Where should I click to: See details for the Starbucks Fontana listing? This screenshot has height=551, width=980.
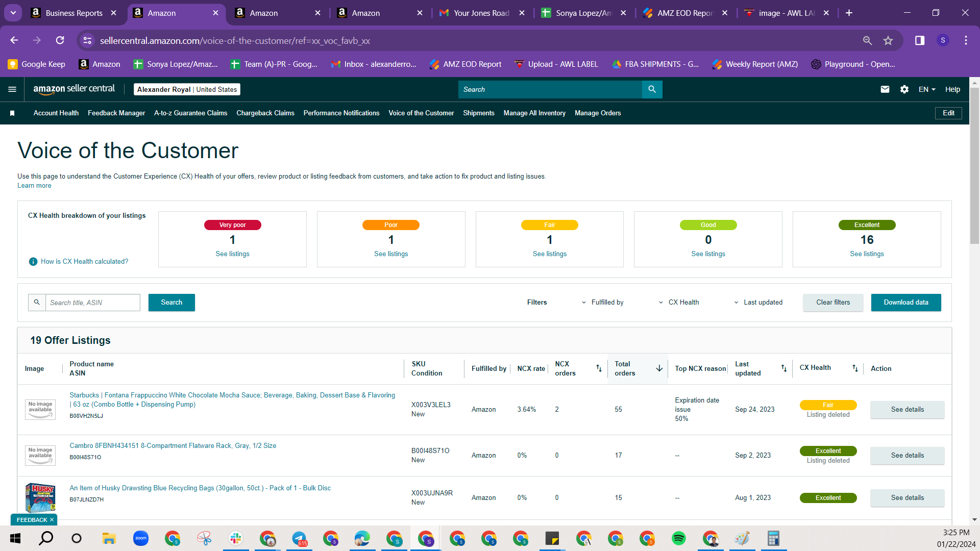908,410
